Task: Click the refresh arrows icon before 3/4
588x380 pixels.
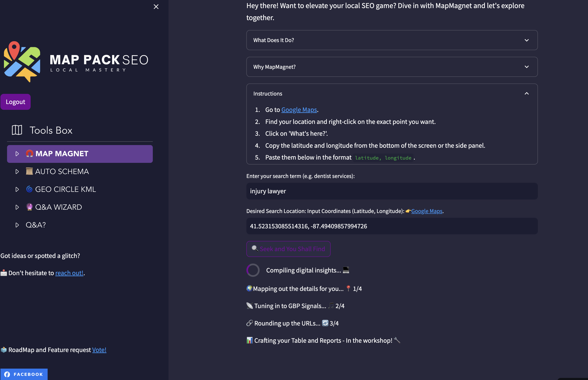Action: pos(325,323)
